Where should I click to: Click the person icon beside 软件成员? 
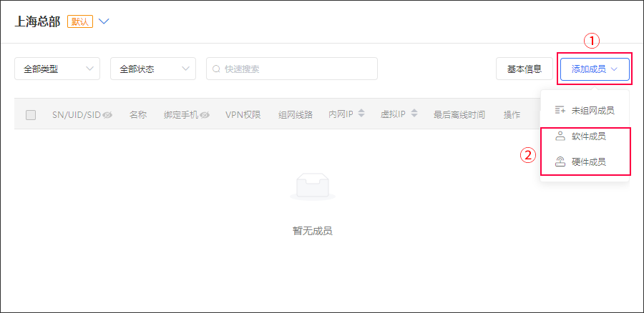click(560, 136)
